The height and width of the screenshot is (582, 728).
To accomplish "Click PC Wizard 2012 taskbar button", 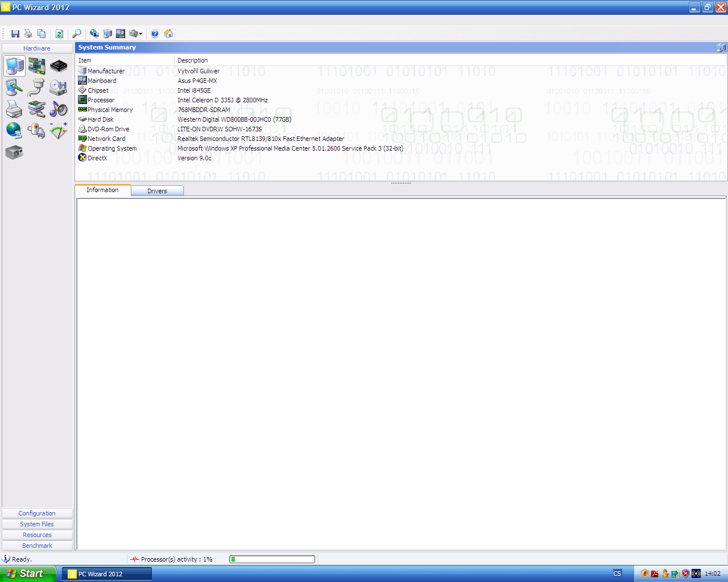I will [x=107, y=574].
